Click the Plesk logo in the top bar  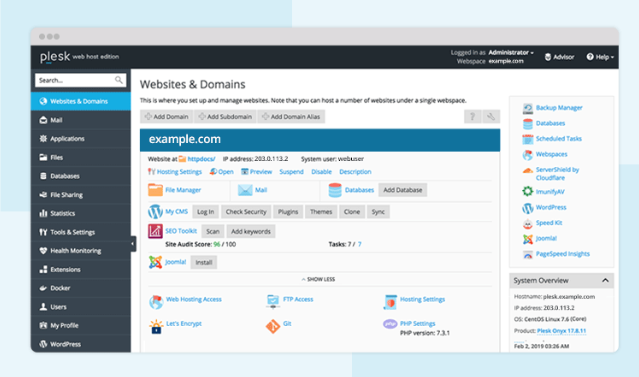(x=55, y=57)
